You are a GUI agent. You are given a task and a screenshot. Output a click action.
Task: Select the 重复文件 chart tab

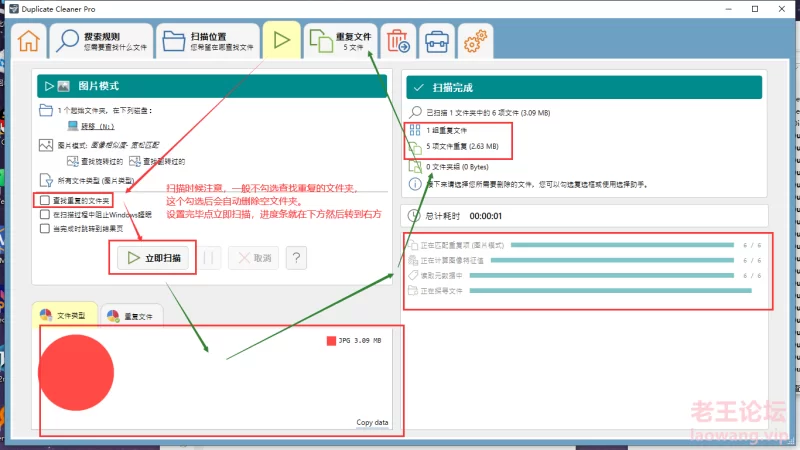point(132,316)
